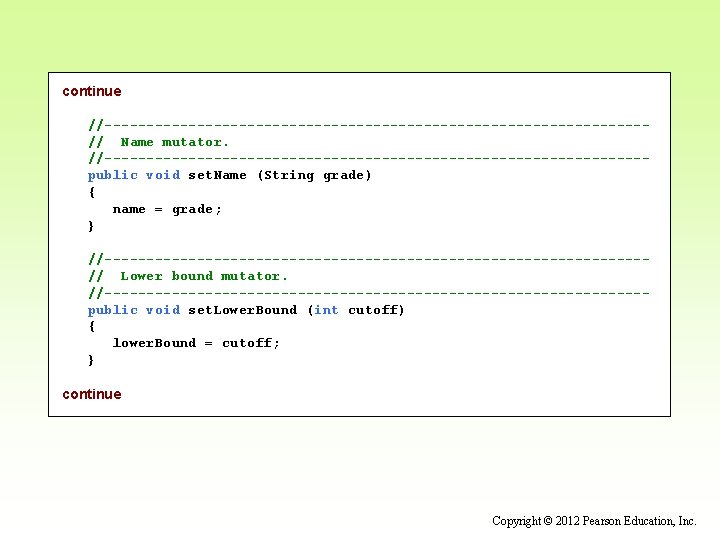Click the setName method name
The width and height of the screenshot is (720, 540).
(217, 175)
